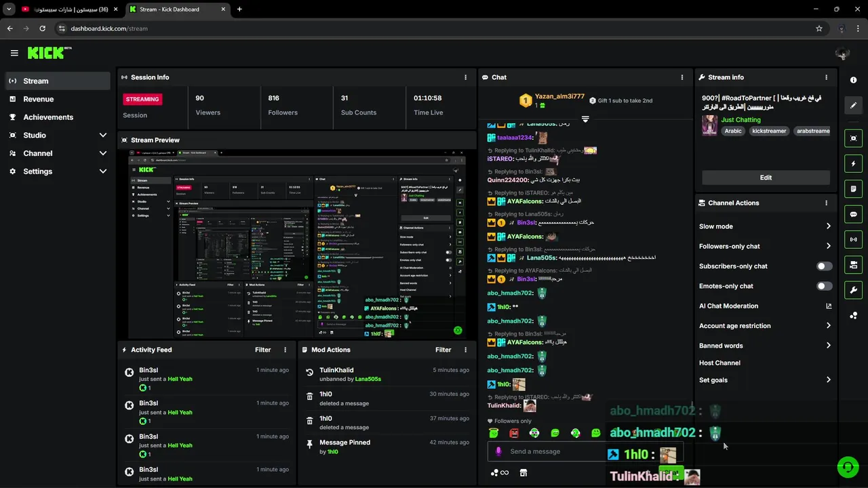868x488 pixels.
Task: Click TulinKhalid entry in Mod Actions
Action: click(x=387, y=374)
